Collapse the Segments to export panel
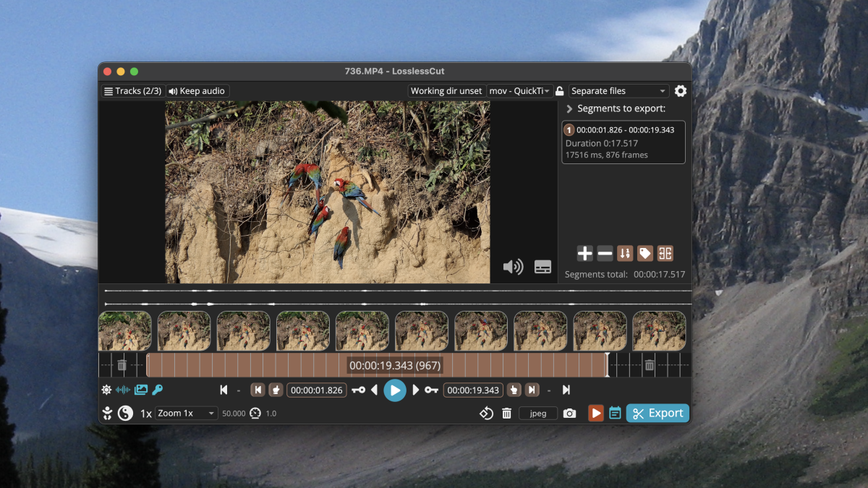This screenshot has width=868, height=488. coord(570,109)
